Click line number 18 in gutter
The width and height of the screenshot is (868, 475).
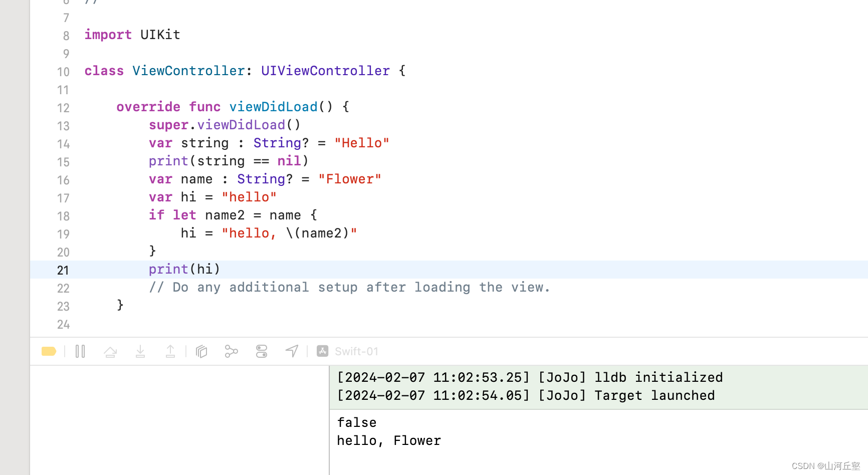pos(63,216)
